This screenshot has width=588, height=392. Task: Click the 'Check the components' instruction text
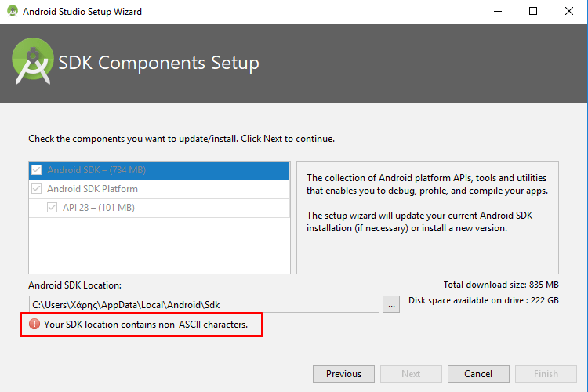[x=182, y=139]
